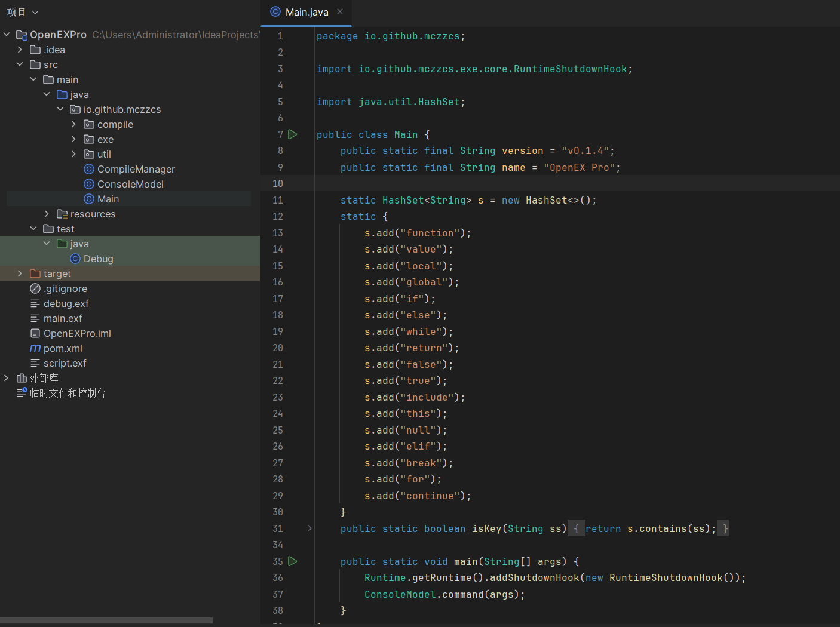Click the debug.exf file icon
840x627 pixels.
(x=35, y=303)
